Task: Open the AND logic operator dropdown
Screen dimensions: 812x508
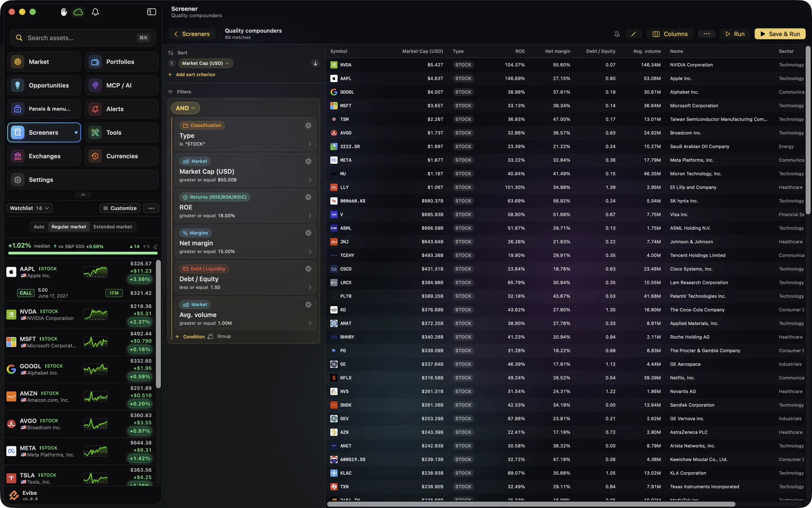Action: click(185, 108)
